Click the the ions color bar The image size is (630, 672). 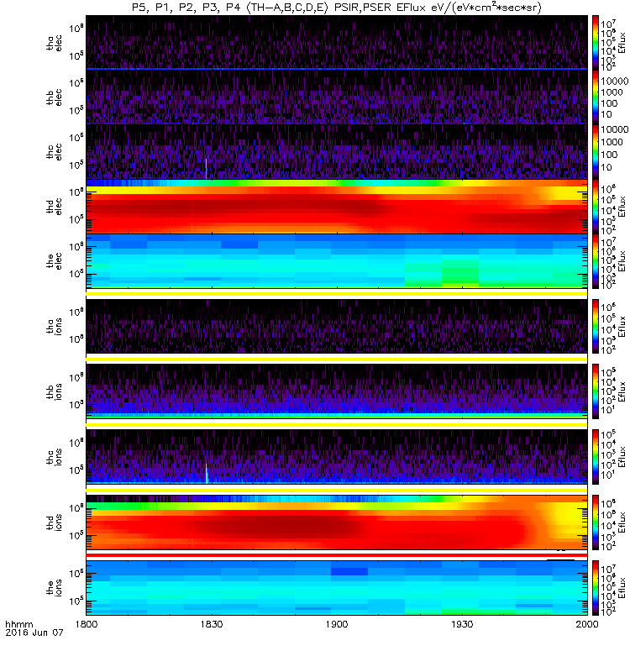[x=596, y=588]
